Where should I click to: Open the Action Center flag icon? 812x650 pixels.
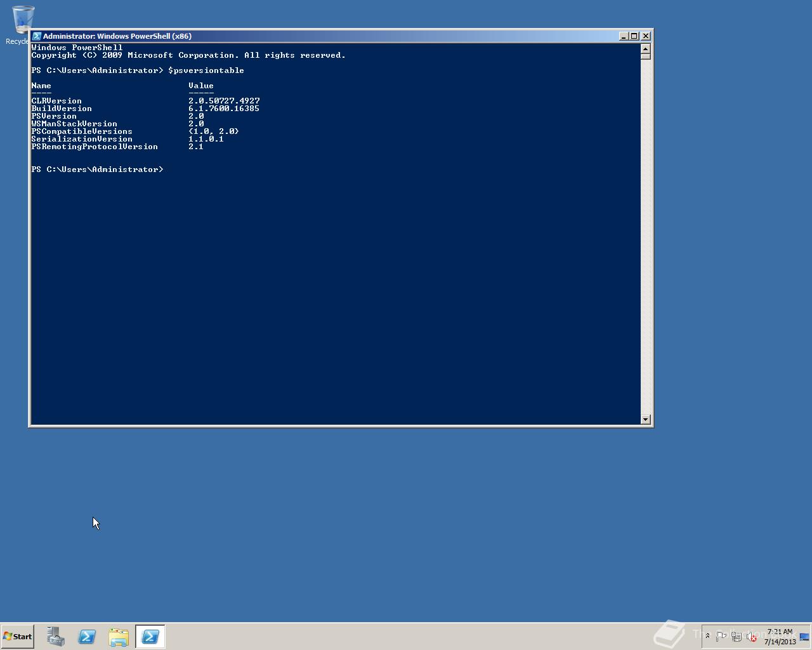pyautogui.click(x=721, y=637)
